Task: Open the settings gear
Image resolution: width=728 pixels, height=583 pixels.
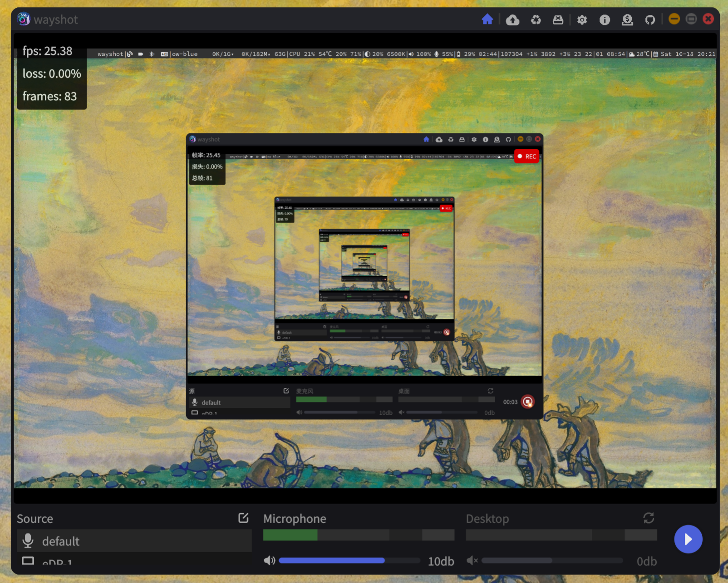Action: pyautogui.click(x=582, y=20)
